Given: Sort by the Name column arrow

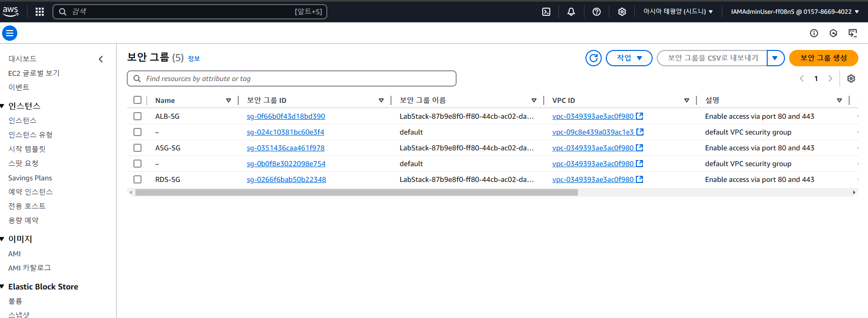Looking at the screenshot, I should [229, 100].
